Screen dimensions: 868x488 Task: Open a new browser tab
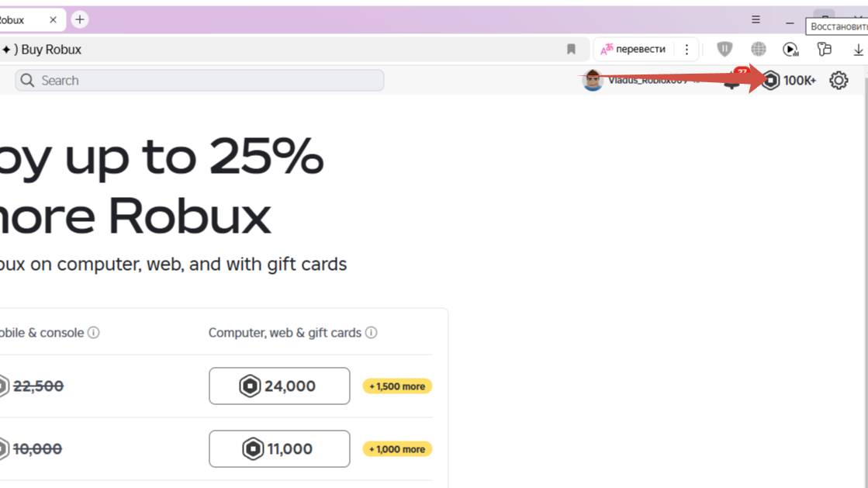[79, 19]
